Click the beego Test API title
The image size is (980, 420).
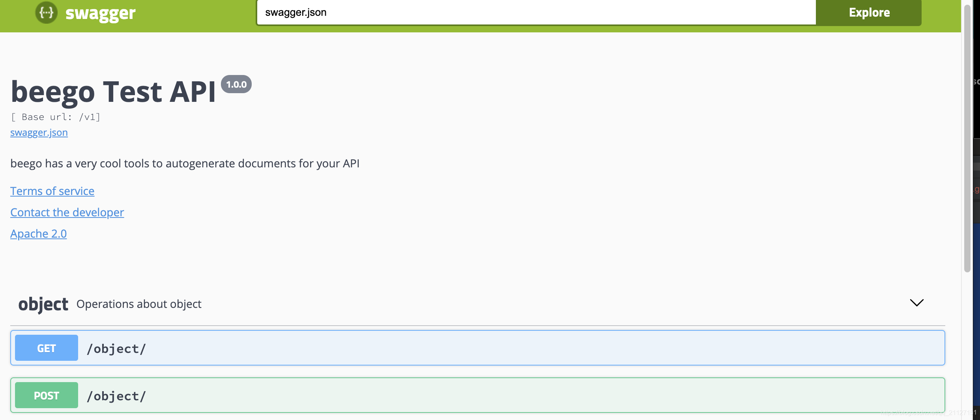[114, 92]
